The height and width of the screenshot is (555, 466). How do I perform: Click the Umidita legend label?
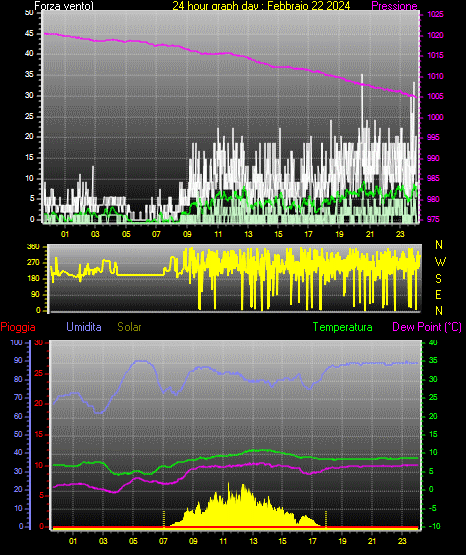[x=84, y=327]
